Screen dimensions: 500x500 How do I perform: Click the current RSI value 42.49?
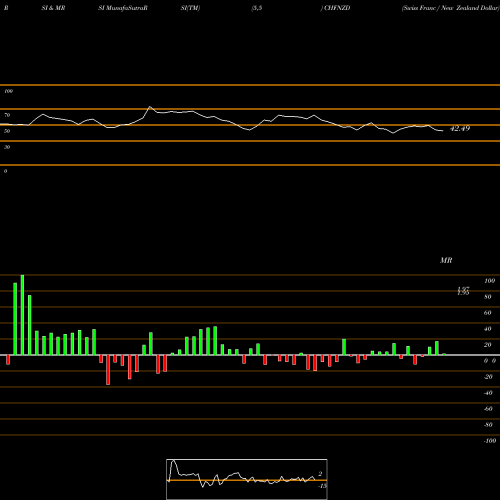pyautogui.click(x=460, y=128)
